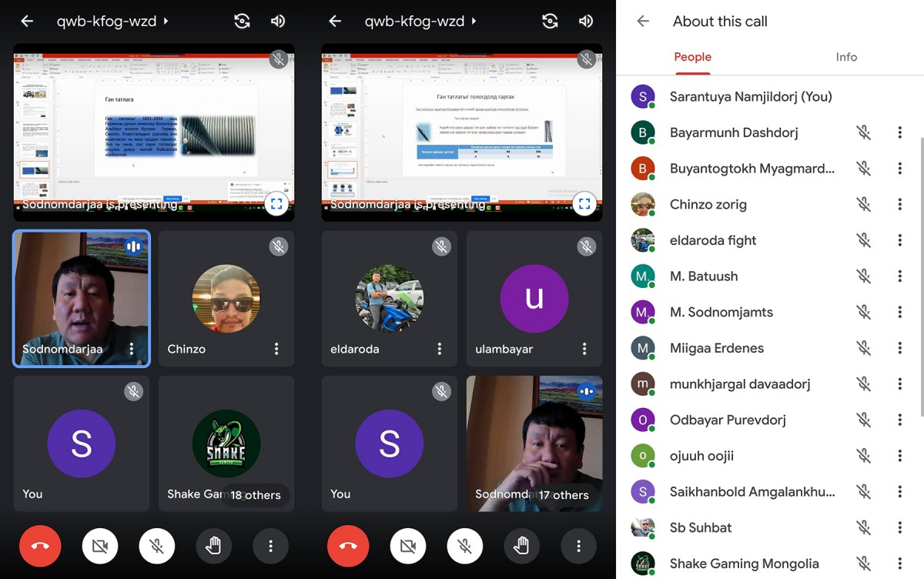The width and height of the screenshot is (924, 579).
Task: Show the 17 others participants
Action: (564, 495)
